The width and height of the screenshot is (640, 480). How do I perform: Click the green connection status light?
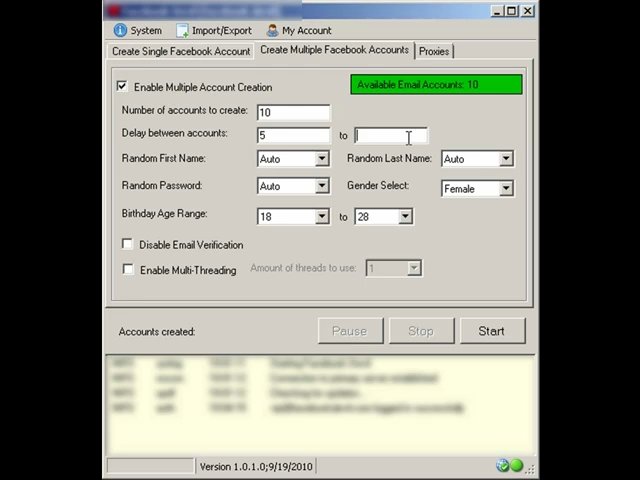coord(517,465)
